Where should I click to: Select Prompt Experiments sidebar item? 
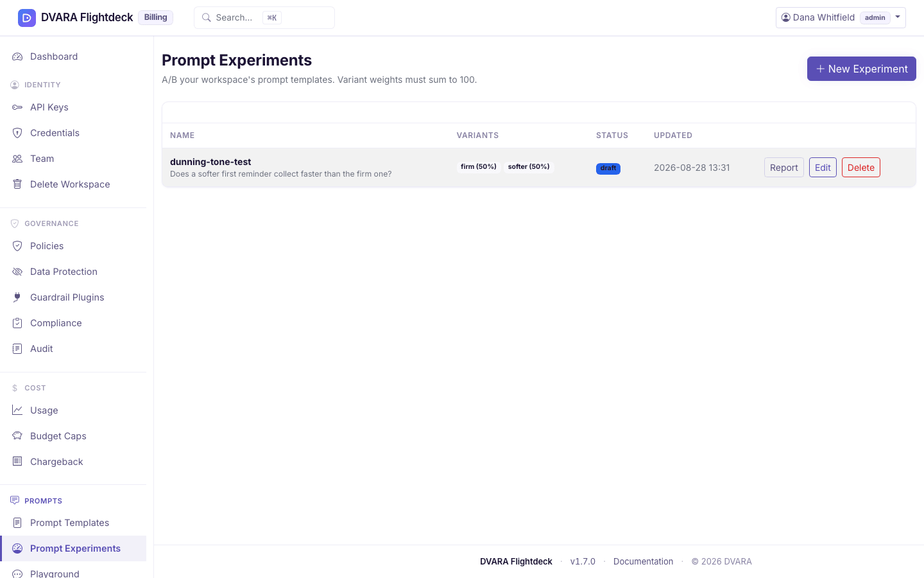tap(73, 548)
